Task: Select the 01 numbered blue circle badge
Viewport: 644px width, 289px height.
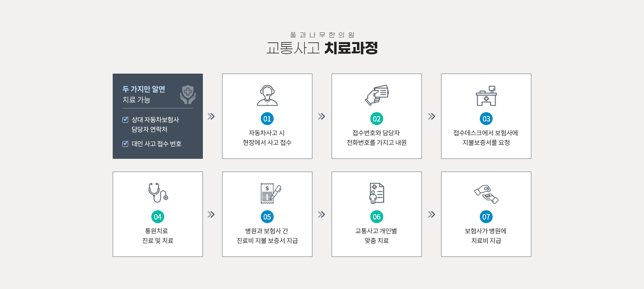Action: 267,119
